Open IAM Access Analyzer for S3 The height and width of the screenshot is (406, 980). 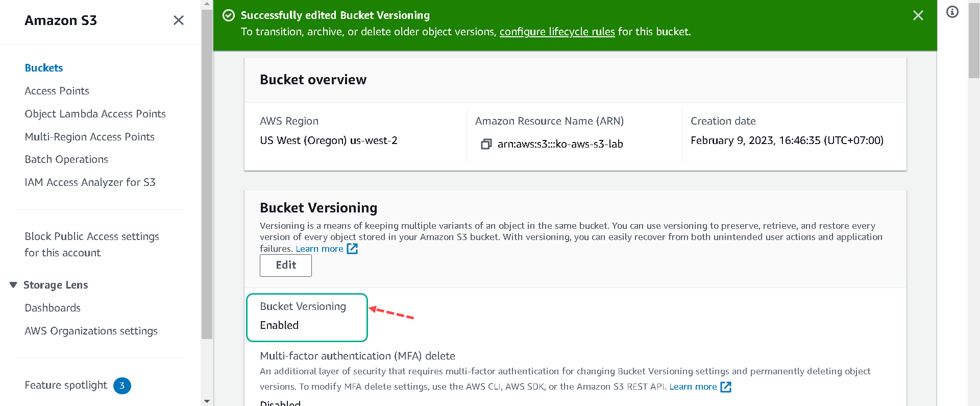(90, 182)
